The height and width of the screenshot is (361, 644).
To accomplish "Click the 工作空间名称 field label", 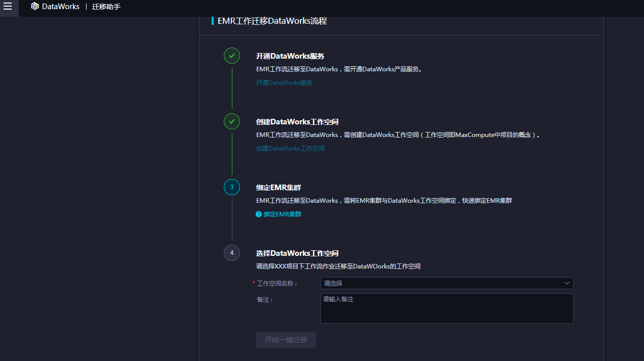I will pos(277,284).
